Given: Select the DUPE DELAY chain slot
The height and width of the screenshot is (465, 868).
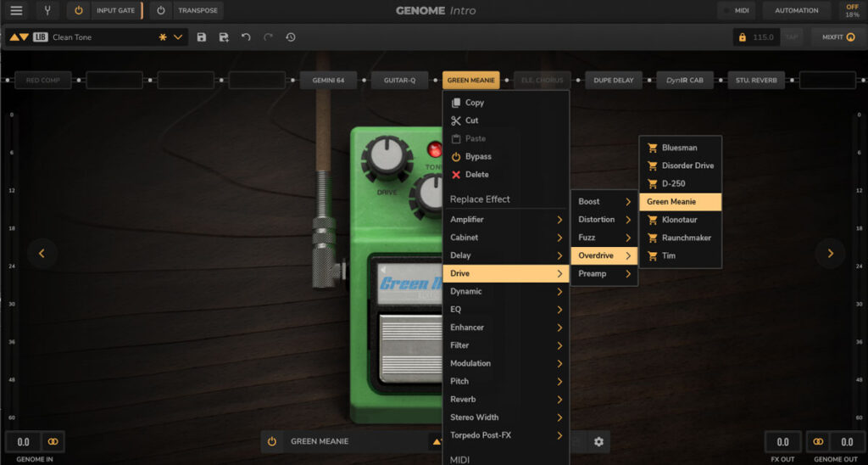Looking at the screenshot, I should [614, 81].
